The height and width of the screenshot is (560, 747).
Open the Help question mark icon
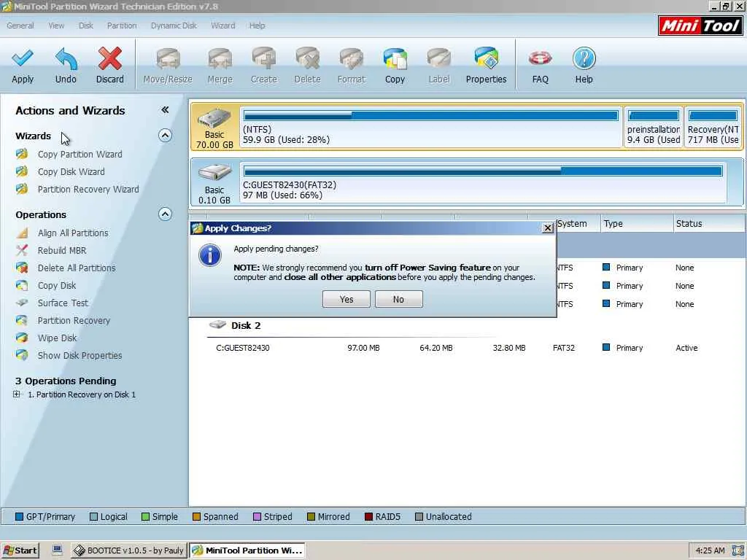[x=584, y=58]
